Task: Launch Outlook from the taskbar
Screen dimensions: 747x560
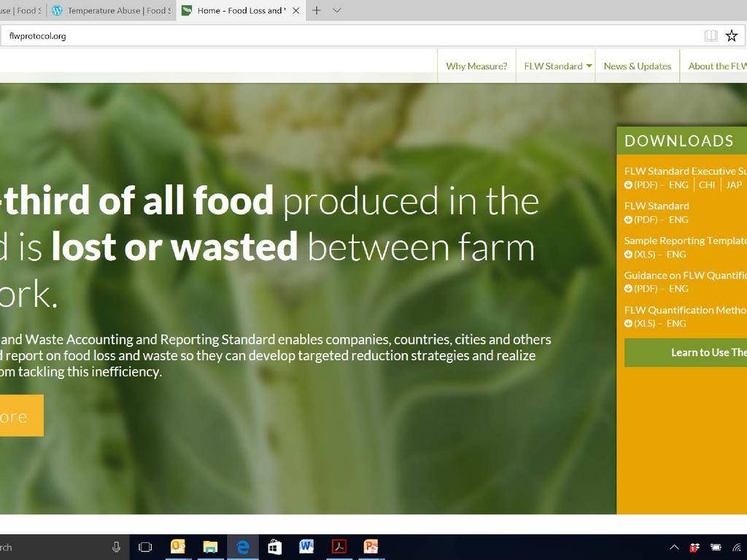Action: coord(177,547)
